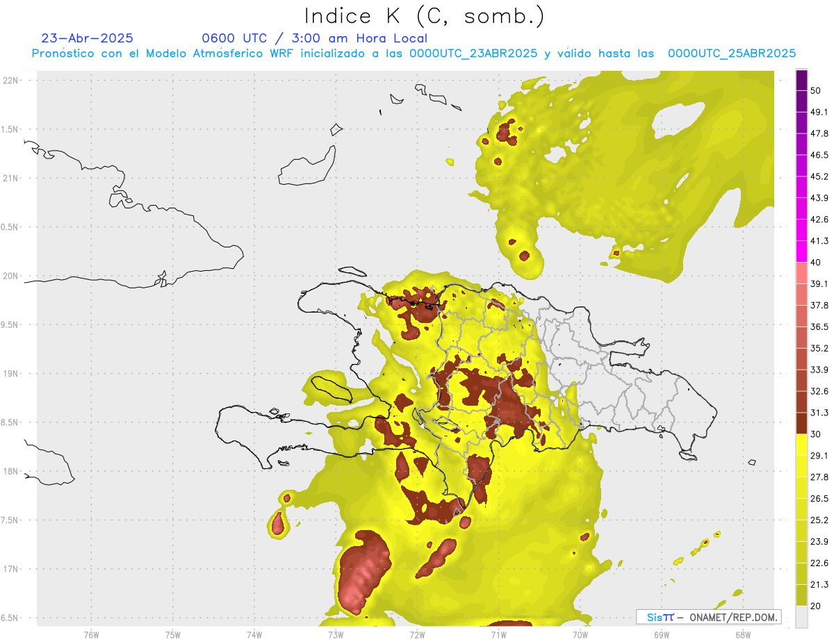Click the '41.3' color scale label
The image size is (834, 644).
tap(819, 241)
